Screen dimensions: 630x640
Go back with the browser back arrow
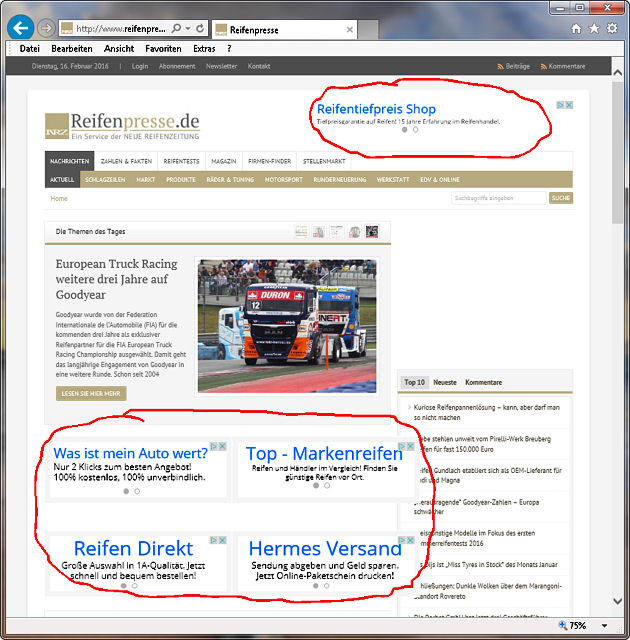(x=20, y=28)
